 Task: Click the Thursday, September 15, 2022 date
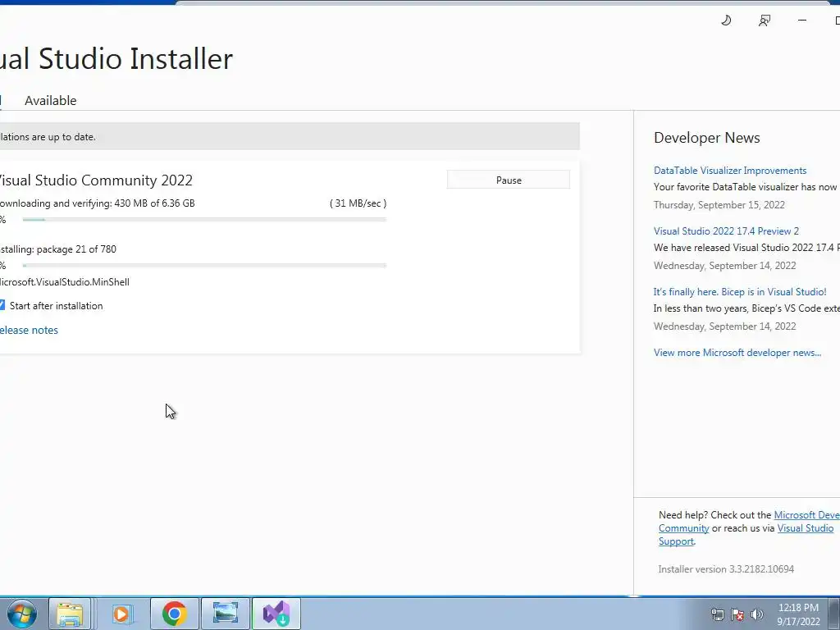pos(719,204)
